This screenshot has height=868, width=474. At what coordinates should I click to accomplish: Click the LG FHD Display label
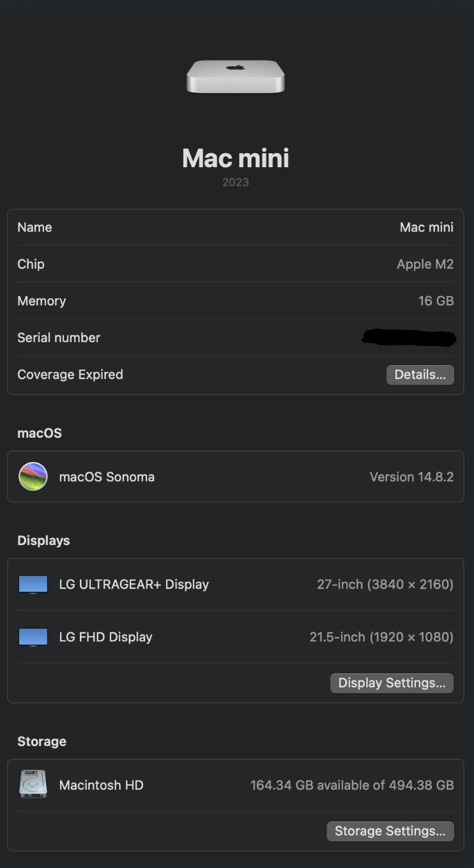coord(105,637)
